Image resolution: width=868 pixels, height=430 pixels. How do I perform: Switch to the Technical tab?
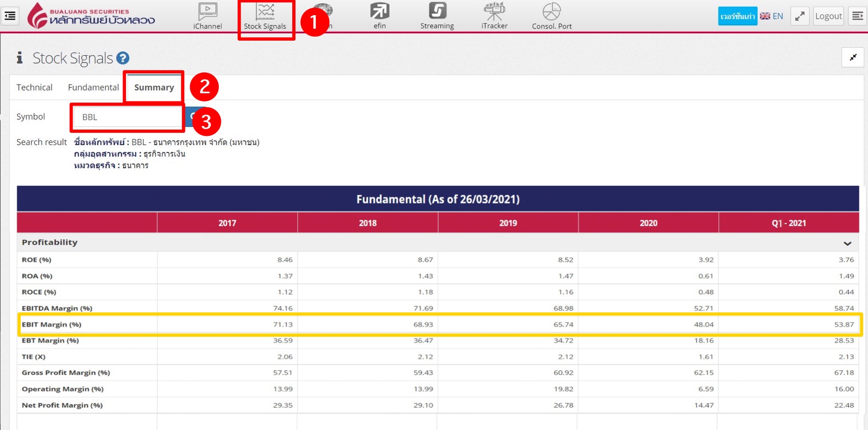tap(34, 87)
